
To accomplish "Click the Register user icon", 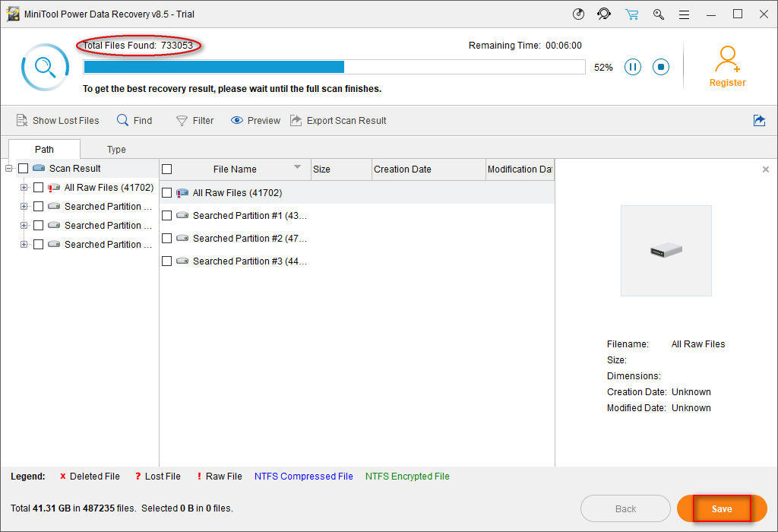I will pos(727,59).
